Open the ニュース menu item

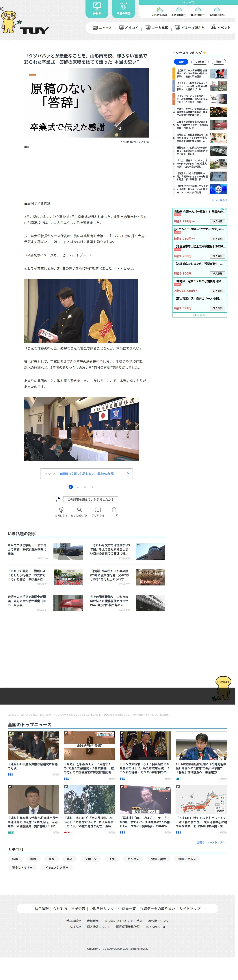103,28
